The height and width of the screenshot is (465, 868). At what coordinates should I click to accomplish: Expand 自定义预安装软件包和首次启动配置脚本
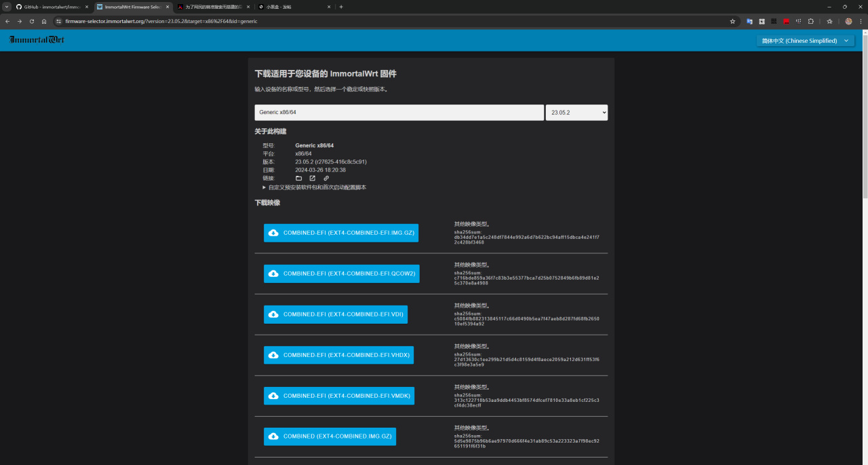coord(315,187)
